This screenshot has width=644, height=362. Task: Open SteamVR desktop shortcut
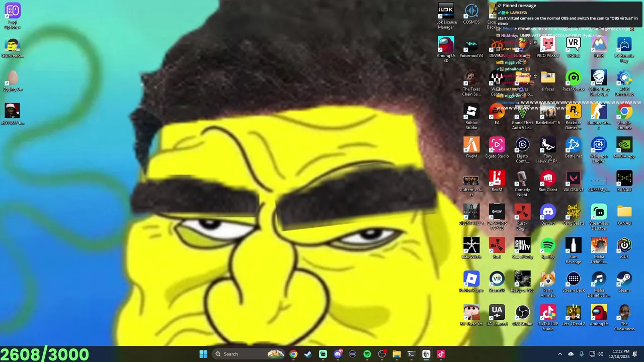(497, 282)
